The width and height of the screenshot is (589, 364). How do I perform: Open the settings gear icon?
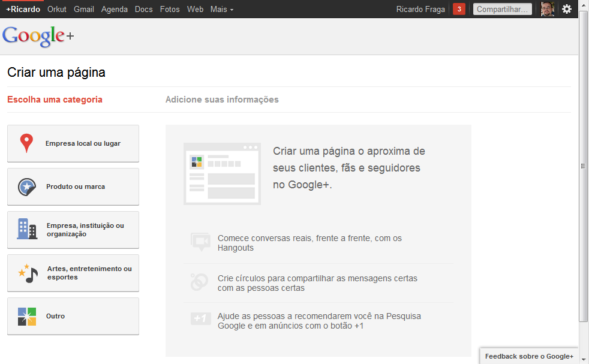[x=567, y=9]
